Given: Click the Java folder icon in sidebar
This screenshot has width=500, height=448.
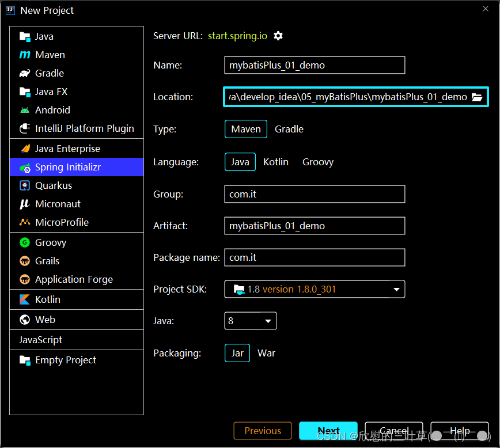Looking at the screenshot, I should click(25, 37).
